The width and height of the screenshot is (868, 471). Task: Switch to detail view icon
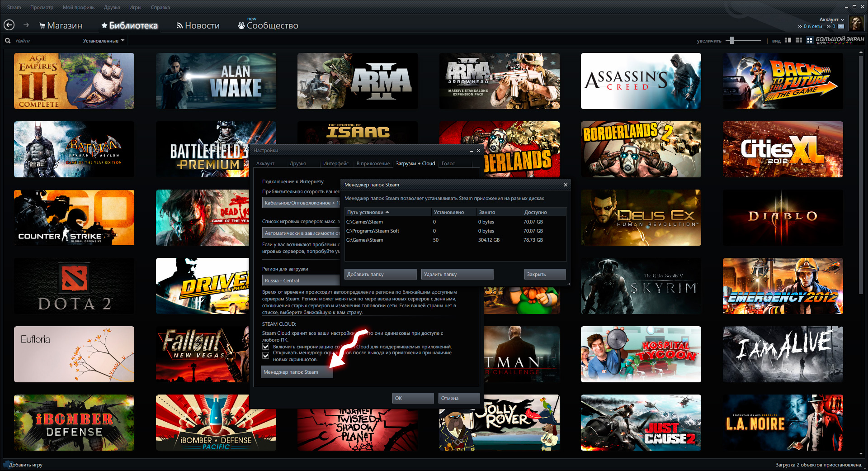click(788, 40)
